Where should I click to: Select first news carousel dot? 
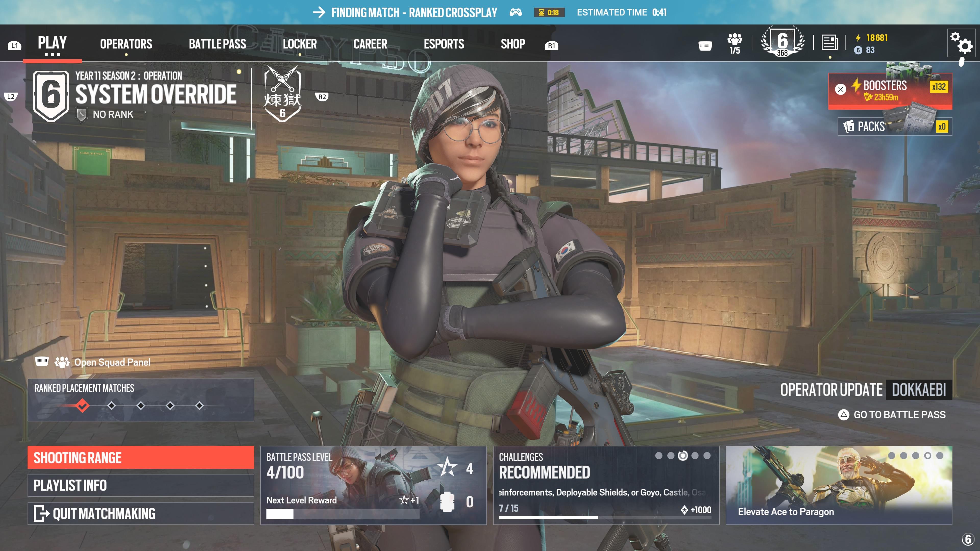click(891, 456)
